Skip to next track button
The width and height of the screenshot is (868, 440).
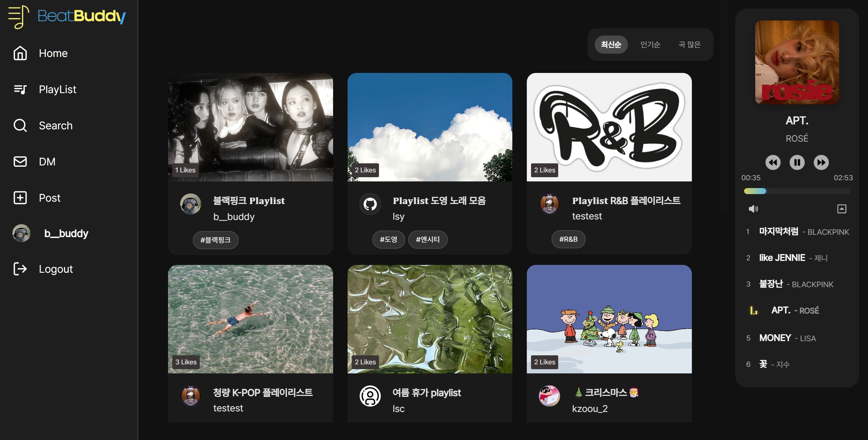pos(821,163)
